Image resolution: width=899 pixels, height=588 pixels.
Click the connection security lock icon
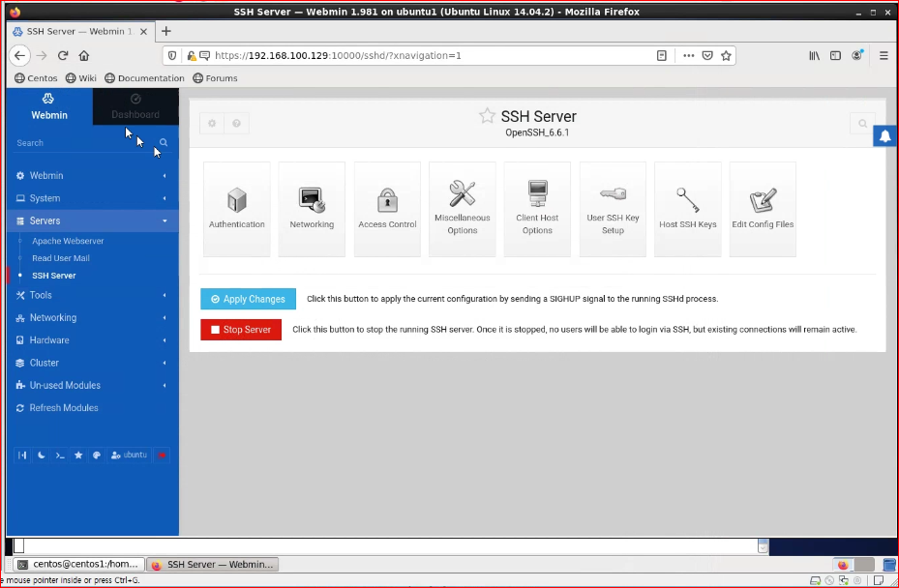point(192,55)
